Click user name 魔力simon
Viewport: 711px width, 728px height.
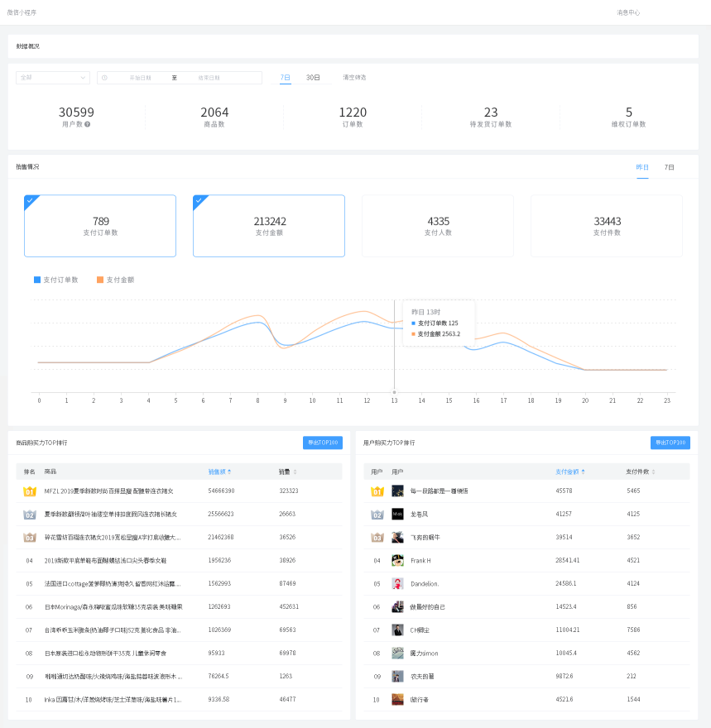point(424,654)
